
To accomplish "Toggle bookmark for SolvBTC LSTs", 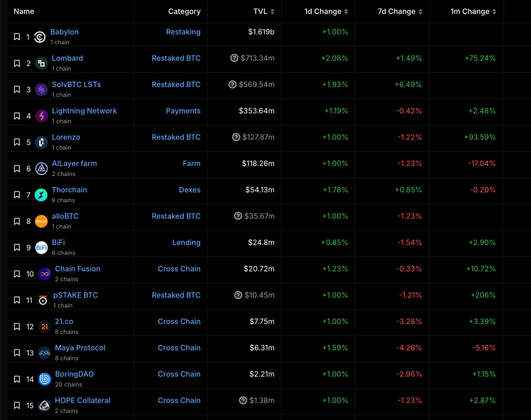I will tap(17, 89).
